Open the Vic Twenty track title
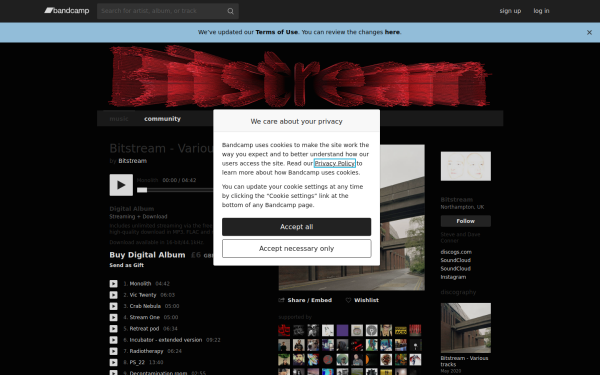Image resolution: width=600 pixels, height=375 pixels. coord(143,295)
